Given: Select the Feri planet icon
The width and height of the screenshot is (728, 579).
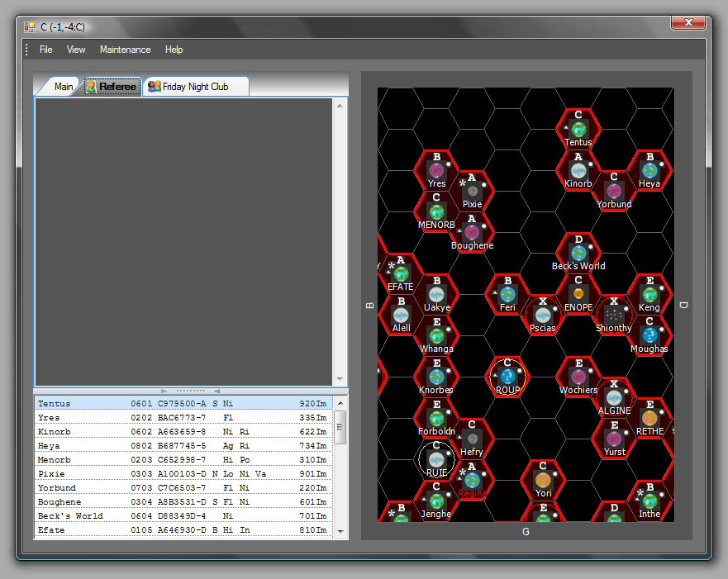Looking at the screenshot, I should [507, 294].
